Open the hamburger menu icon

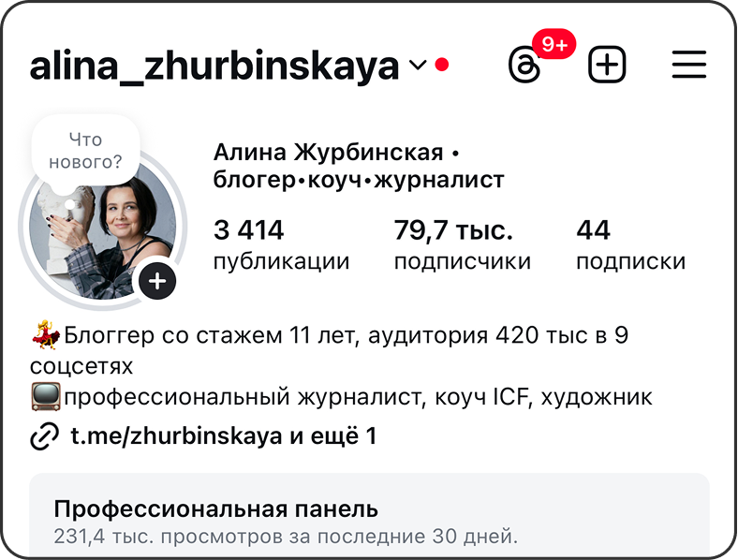pyautogui.click(x=689, y=65)
